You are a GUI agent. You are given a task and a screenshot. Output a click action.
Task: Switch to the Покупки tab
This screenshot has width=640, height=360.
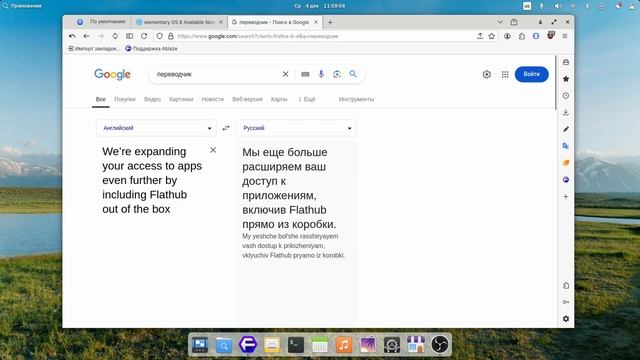[124, 99]
